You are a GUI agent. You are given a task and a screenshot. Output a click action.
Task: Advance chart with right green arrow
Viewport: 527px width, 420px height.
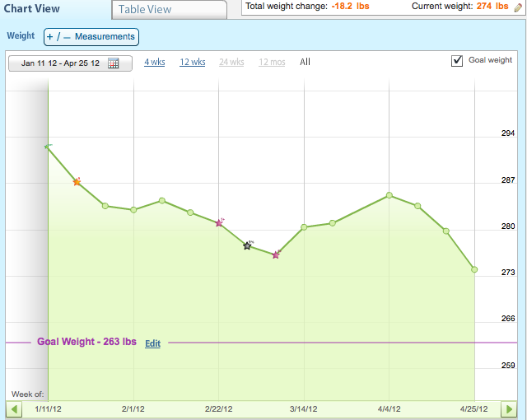click(x=509, y=409)
